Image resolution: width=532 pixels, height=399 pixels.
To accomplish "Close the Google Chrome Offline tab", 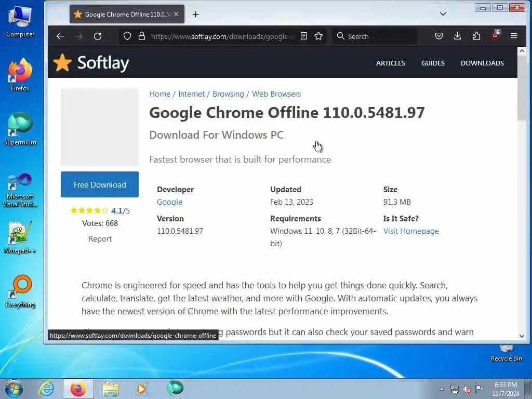I will (176, 14).
